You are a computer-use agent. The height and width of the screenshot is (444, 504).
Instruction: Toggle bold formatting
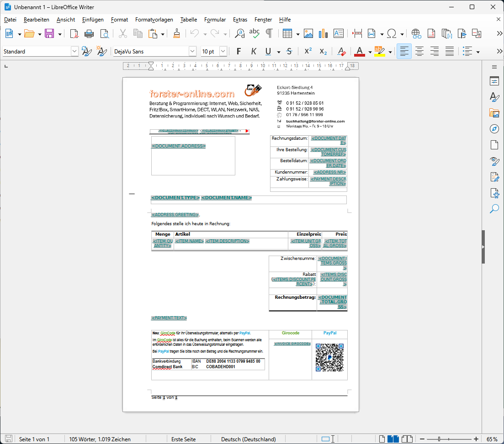tap(239, 51)
